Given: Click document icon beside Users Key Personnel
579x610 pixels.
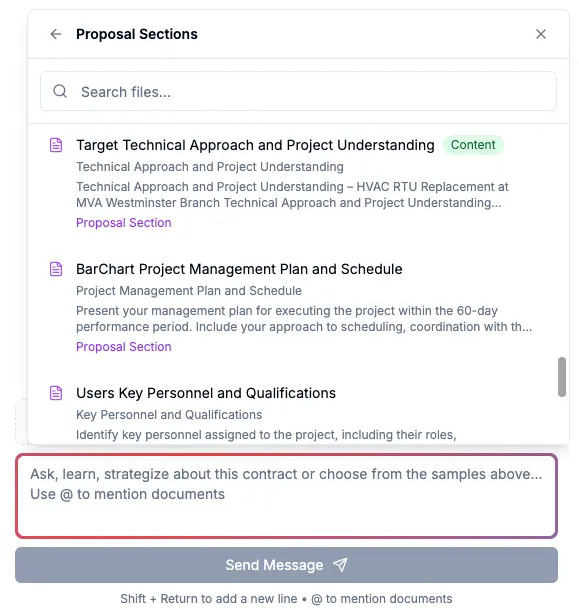Looking at the screenshot, I should coord(56,393).
